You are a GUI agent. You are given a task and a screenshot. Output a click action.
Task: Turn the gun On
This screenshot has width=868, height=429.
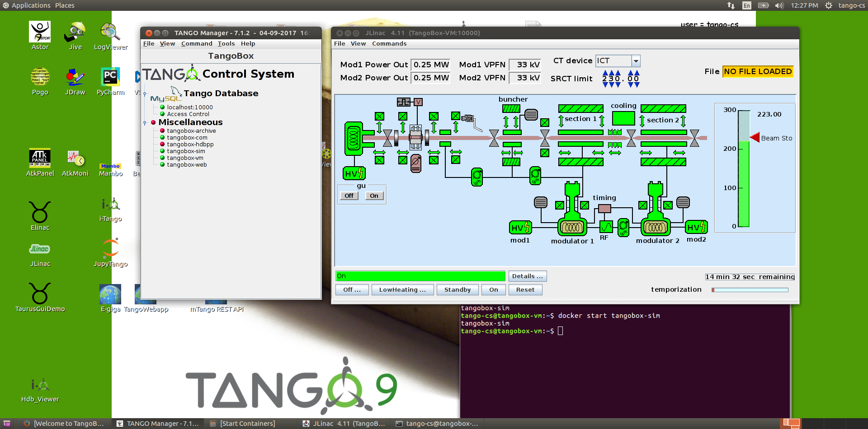click(x=374, y=196)
